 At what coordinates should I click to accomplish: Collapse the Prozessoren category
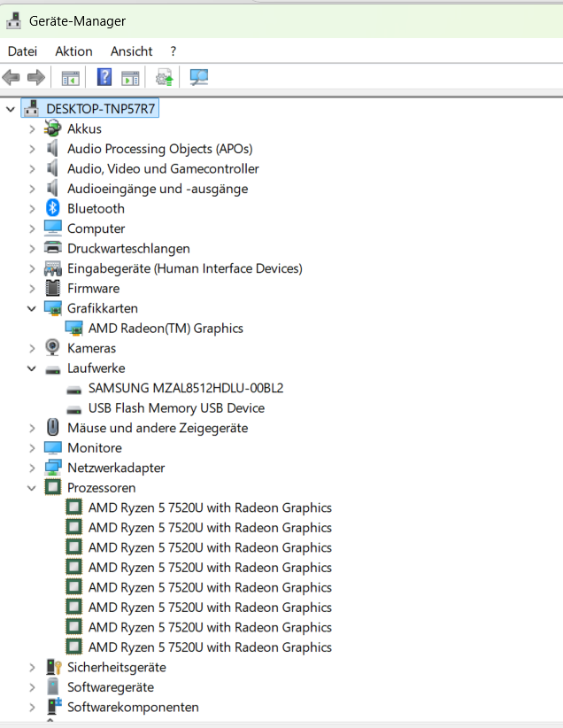click(32, 488)
